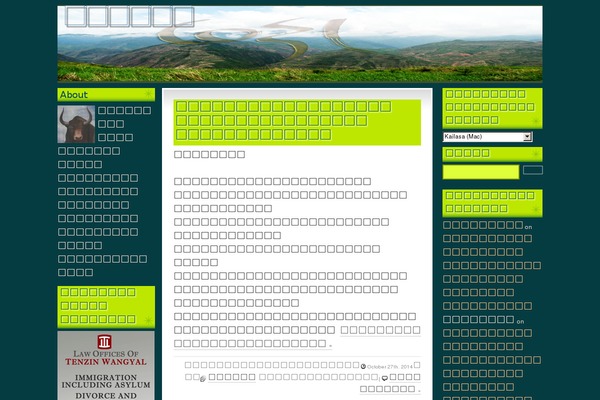Viewport: 600px width, 400px height.
Task: Click the "About" sidebar heading
Action: 73,95
